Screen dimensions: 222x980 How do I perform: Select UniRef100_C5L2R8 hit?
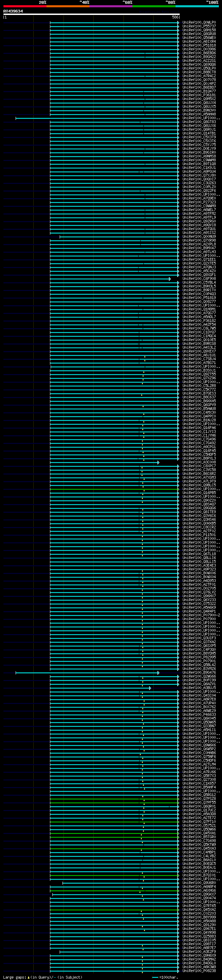pos(199,386)
